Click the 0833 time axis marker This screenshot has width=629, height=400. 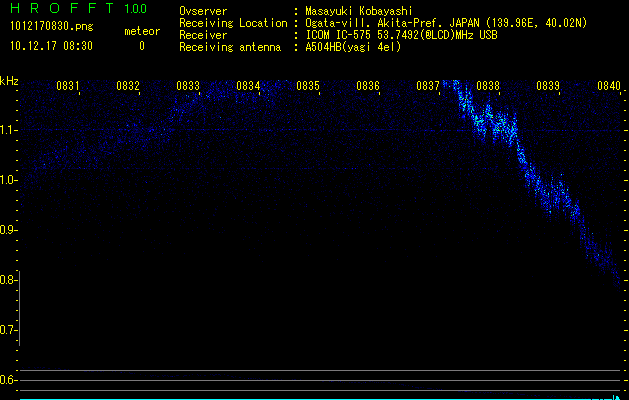click(x=188, y=86)
